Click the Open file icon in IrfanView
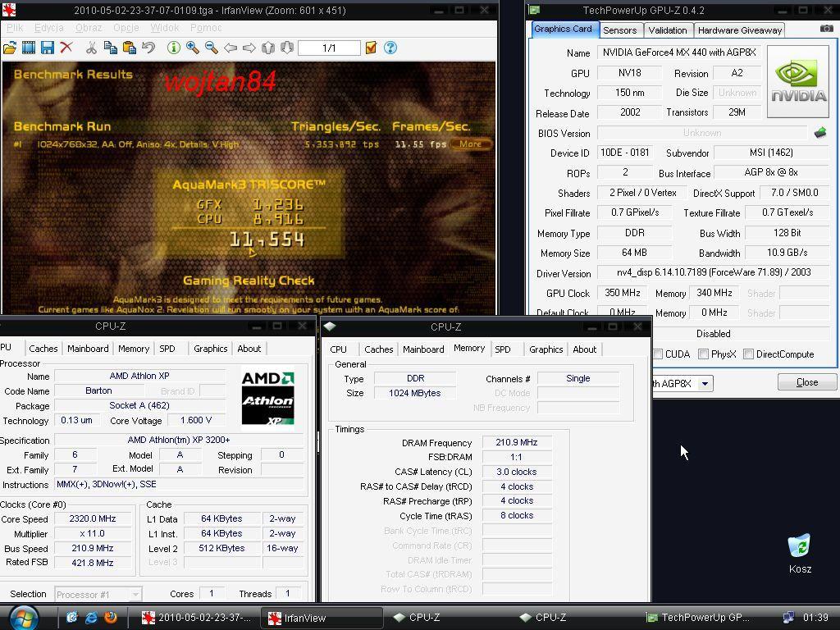Screen dimensions: 840x630 (10, 48)
